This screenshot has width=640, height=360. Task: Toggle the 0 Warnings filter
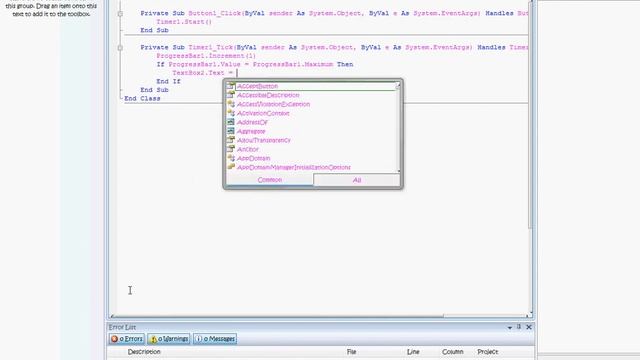169,339
